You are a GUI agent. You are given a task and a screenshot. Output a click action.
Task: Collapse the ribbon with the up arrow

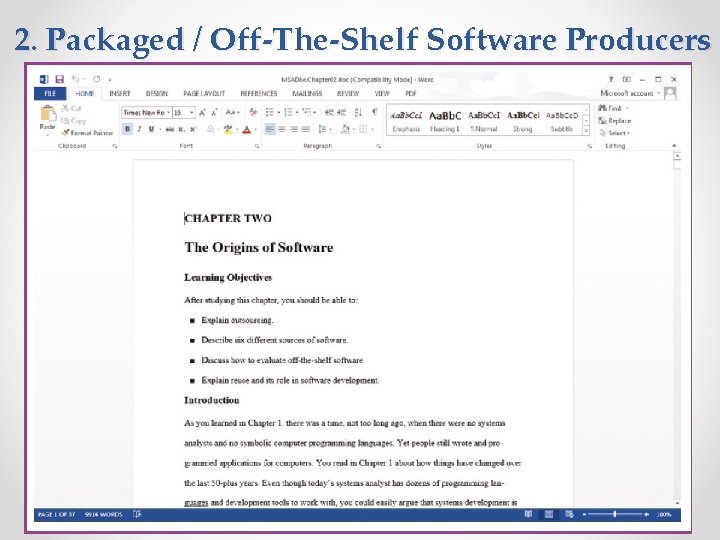(674, 146)
